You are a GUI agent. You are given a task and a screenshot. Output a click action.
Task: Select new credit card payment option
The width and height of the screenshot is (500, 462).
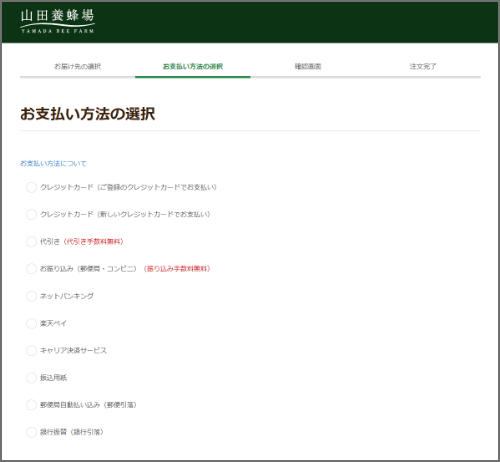[x=31, y=214]
